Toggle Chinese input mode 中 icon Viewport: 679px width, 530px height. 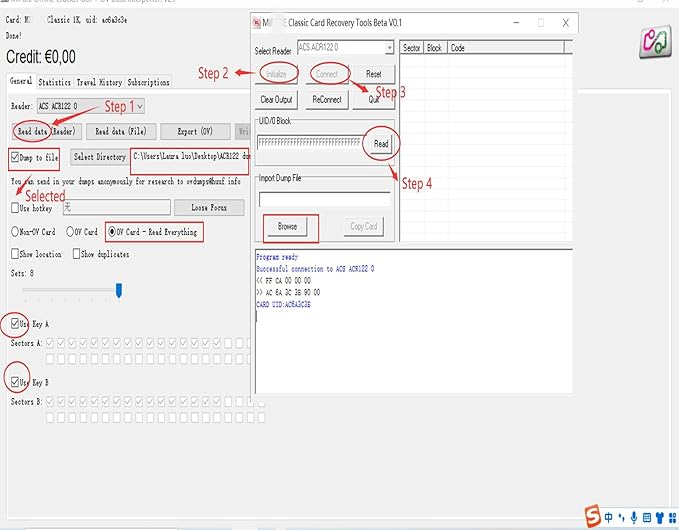(x=609, y=517)
